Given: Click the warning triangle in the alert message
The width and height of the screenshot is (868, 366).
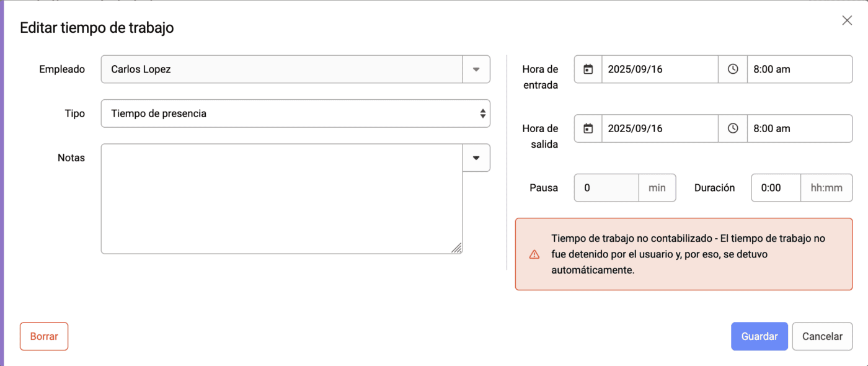Looking at the screenshot, I should (x=534, y=254).
